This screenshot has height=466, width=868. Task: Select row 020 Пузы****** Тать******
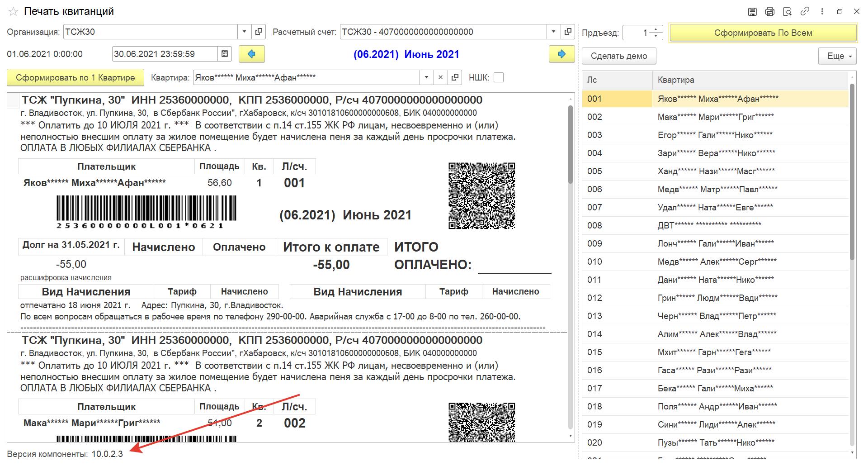(715, 442)
